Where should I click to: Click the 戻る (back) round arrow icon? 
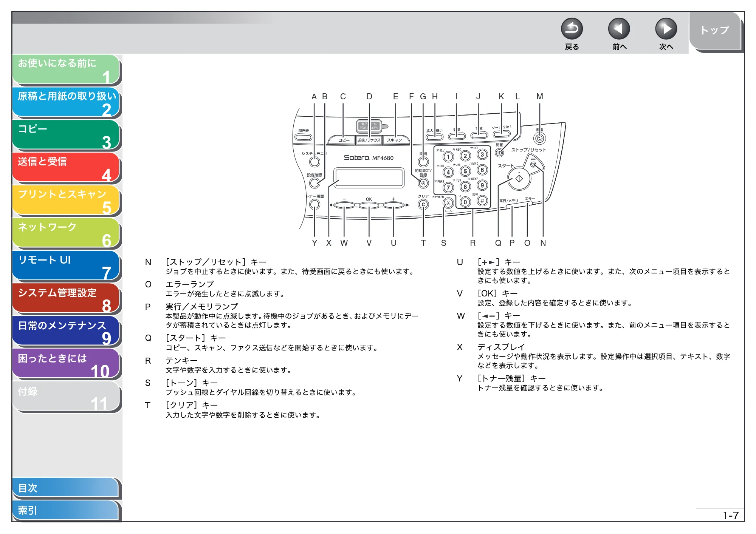coord(572,29)
